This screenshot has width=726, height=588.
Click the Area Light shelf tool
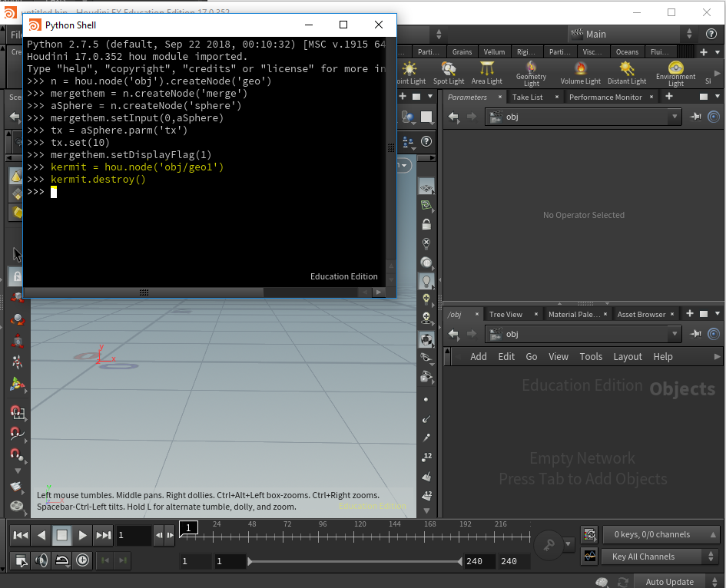tap(486, 73)
